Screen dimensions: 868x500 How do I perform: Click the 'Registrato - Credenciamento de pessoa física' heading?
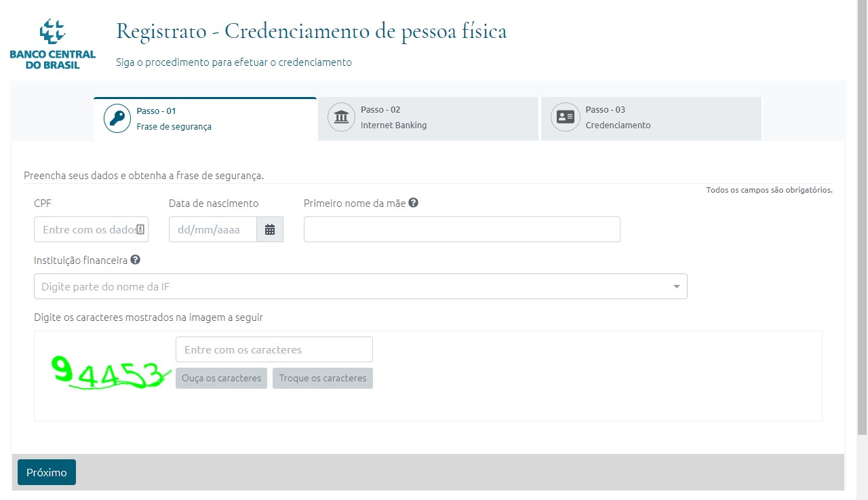click(311, 31)
